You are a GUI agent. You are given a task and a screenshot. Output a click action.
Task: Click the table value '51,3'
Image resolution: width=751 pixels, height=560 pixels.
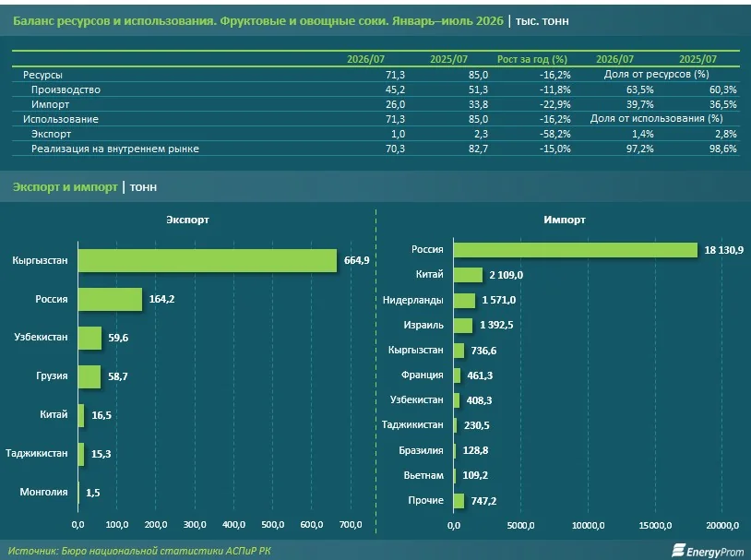[479, 89]
